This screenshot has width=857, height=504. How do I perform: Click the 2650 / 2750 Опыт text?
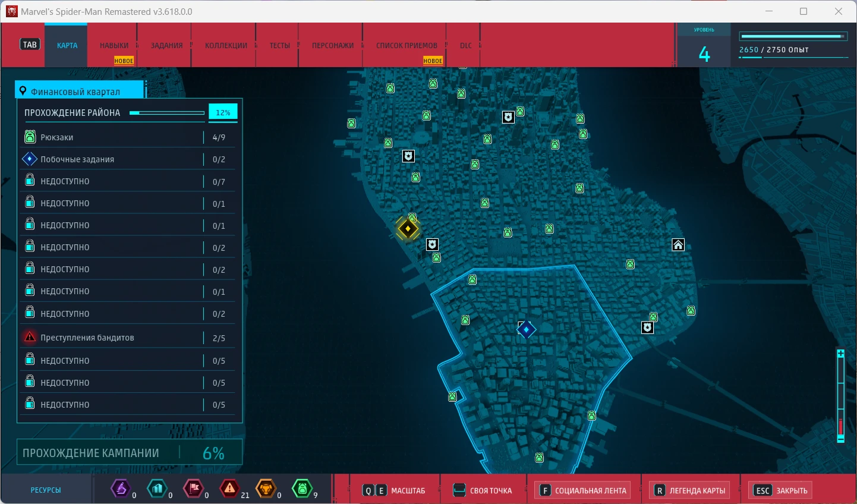pyautogui.click(x=774, y=50)
